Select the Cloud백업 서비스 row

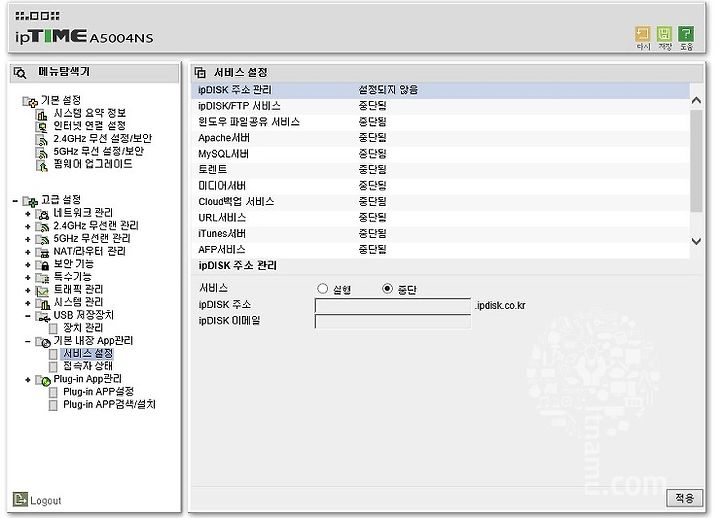point(440,202)
